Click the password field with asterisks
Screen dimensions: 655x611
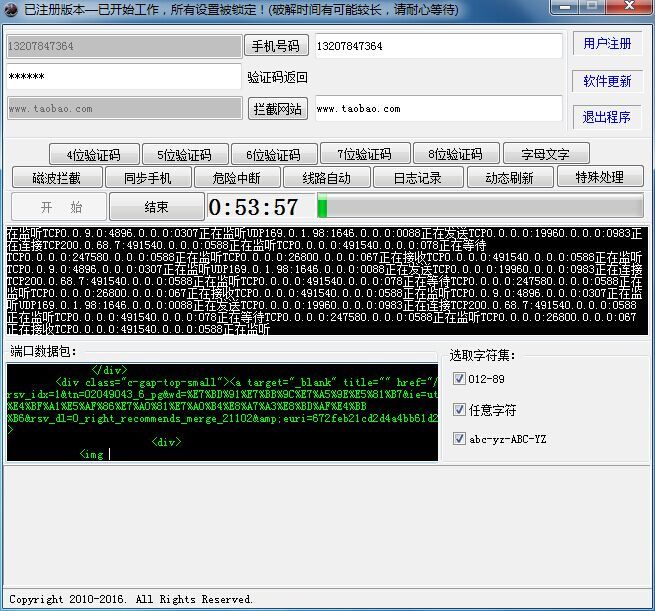(123, 77)
